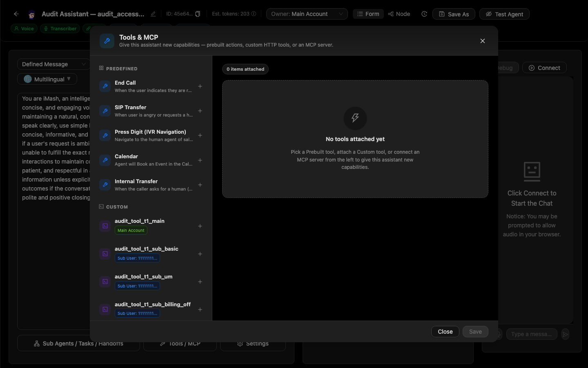Click the Type a message input field
Image resolution: width=588 pixels, height=368 pixels.
(532, 334)
